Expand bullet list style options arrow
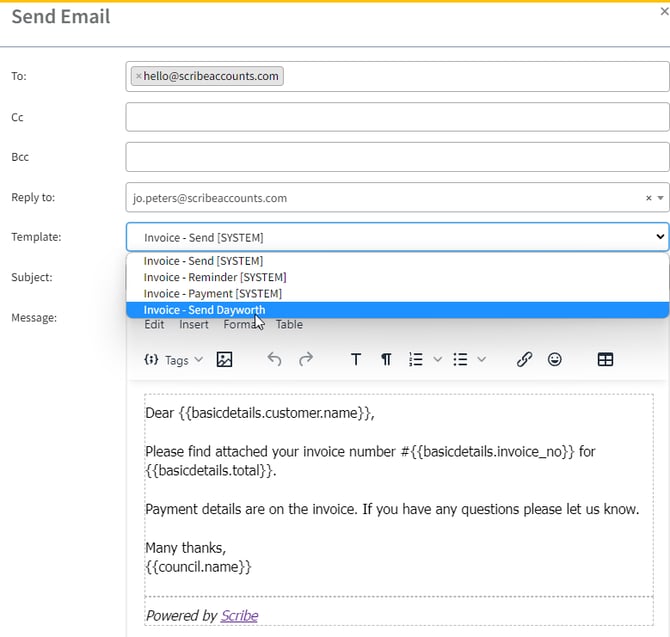 tap(482, 360)
